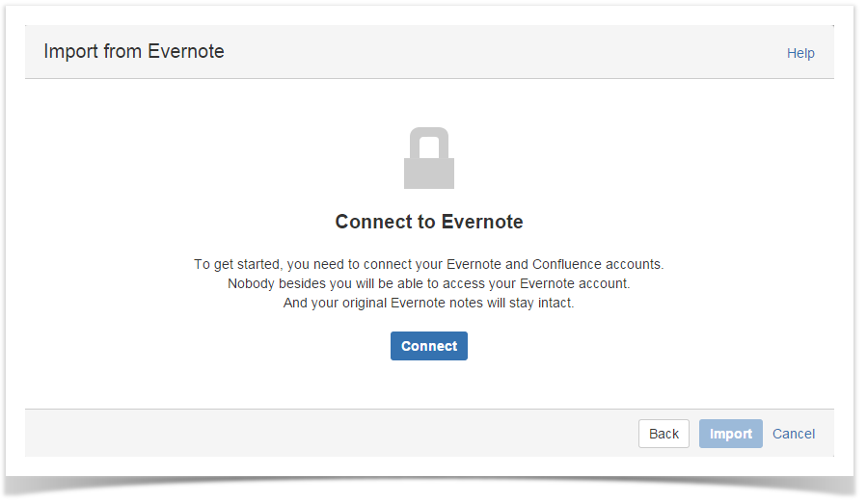Click the padlock's rectangular body
Viewport: 867px width, 504px height.
click(428, 172)
